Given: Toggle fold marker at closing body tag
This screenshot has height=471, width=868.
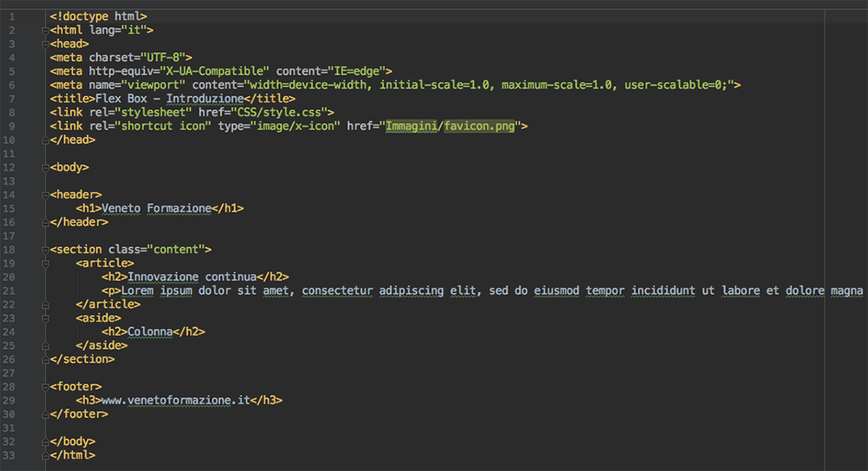Looking at the screenshot, I should pos(45,442).
